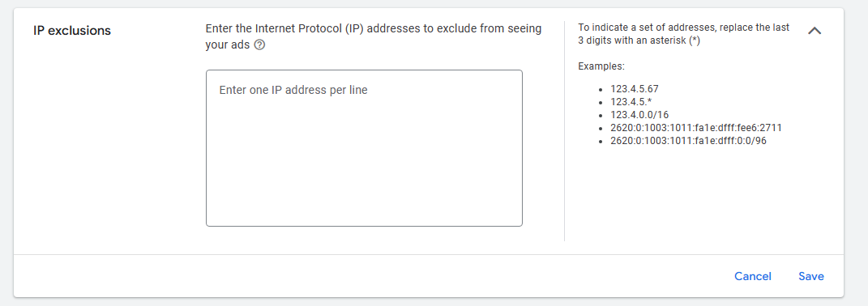Click the CIDR example 123.4.0.0/16

639,115
